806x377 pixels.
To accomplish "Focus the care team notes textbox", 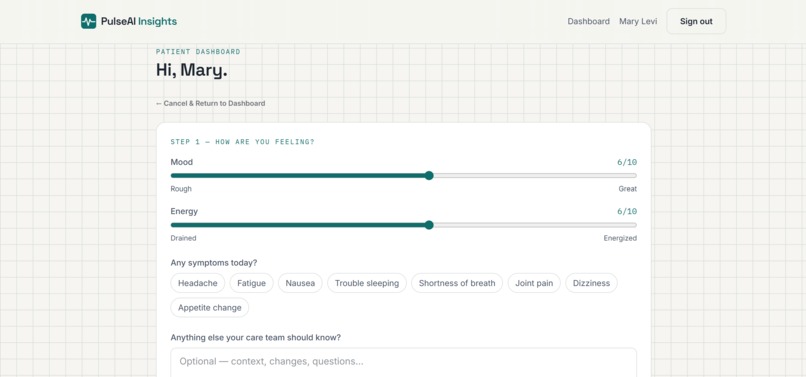I will pyautogui.click(x=404, y=362).
